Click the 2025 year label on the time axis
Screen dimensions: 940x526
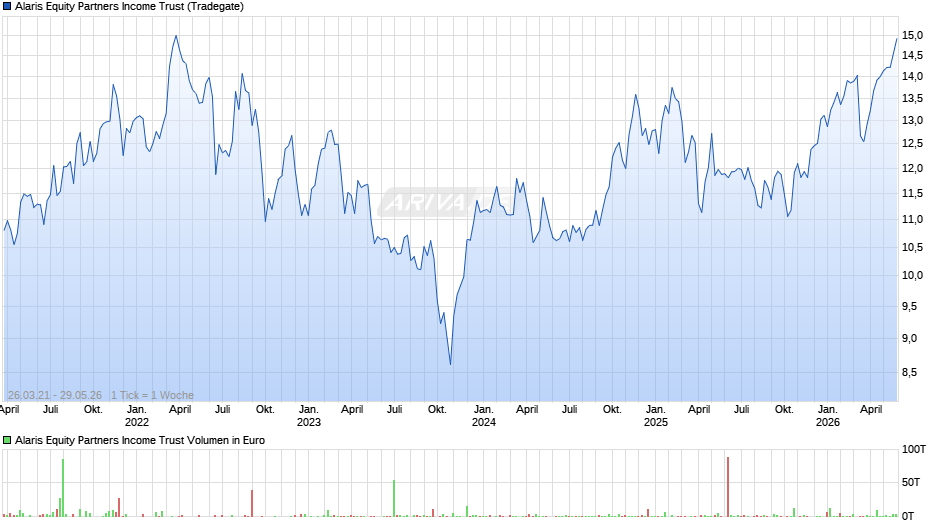656,422
